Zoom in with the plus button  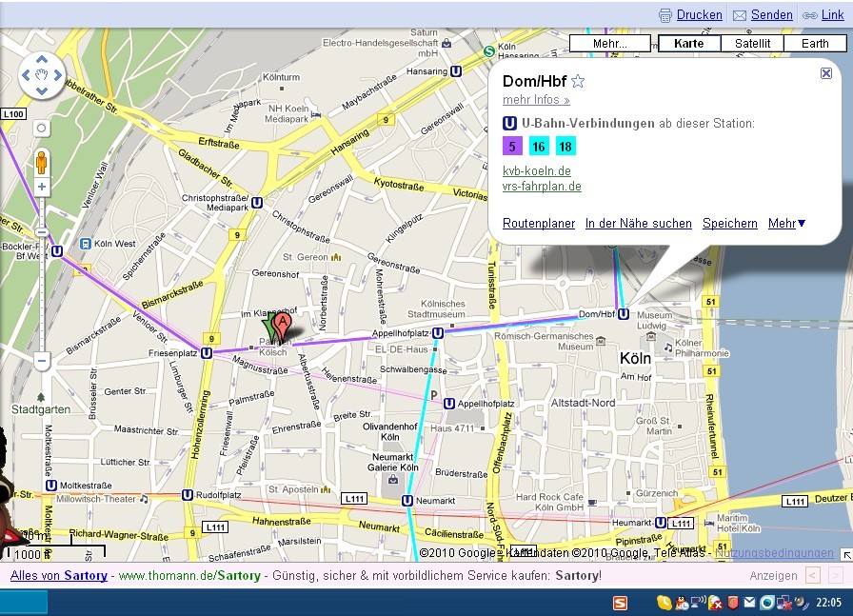tap(42, 187)
